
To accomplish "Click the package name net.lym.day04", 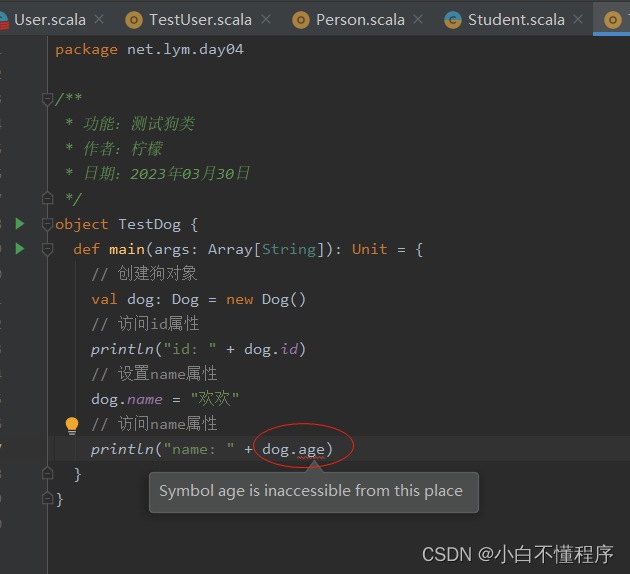I will pyautogui.click(x=185, y=50).
